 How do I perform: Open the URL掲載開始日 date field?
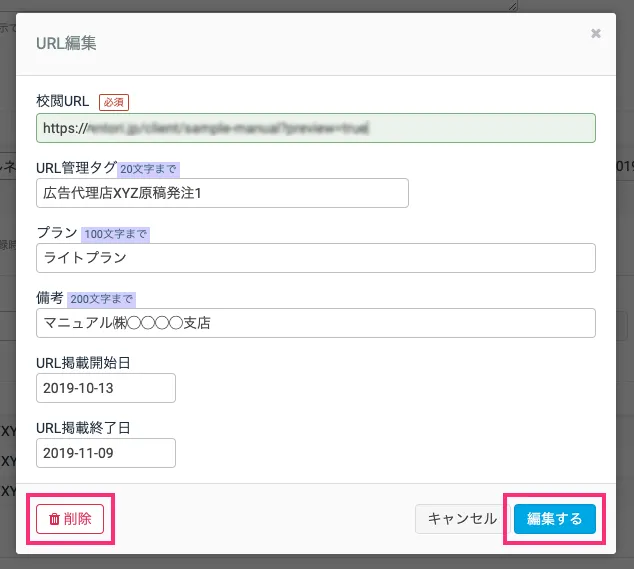pos(105,388)
